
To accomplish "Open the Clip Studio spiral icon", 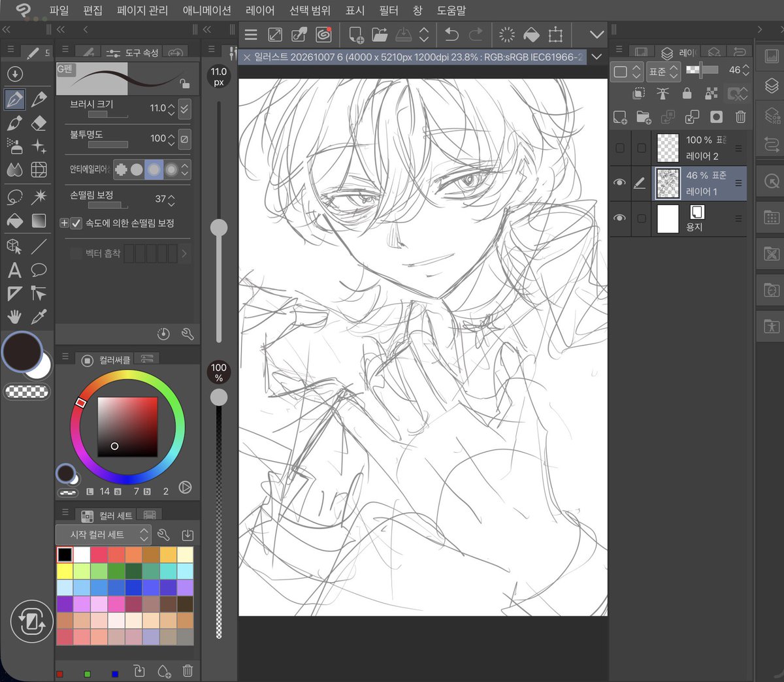I will (x=323, y=35).
